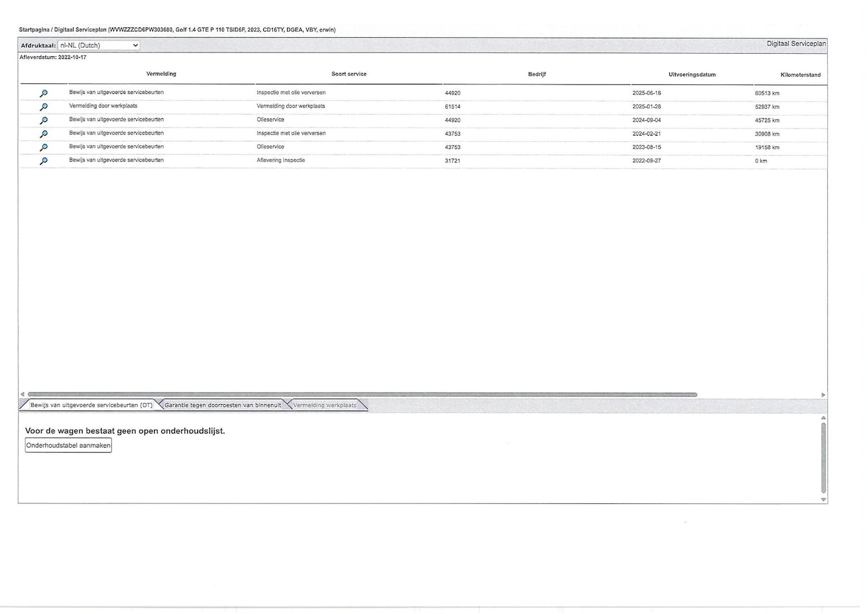The image size is (868, 614).
Task: Click the Soort service column header
Action: (348, 74)
